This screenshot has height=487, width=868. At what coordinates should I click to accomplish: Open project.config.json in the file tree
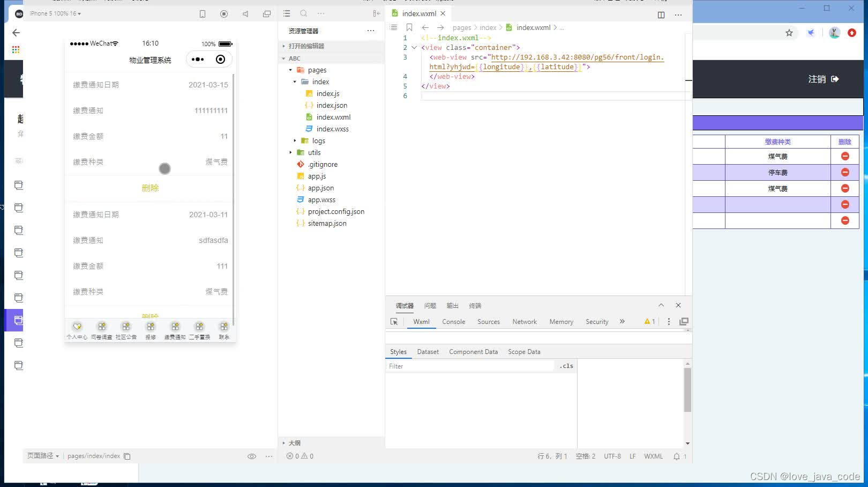[336, 212]
